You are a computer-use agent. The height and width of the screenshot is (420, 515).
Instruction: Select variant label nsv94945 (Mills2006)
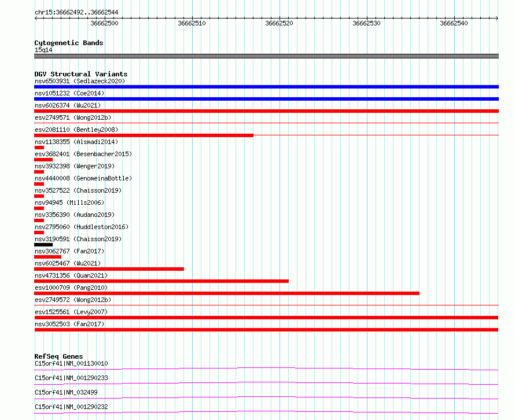coord(69,202)
